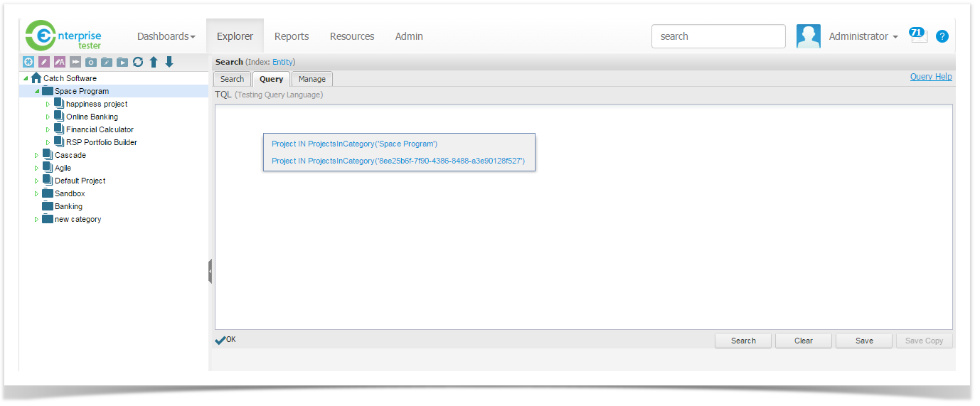
Task: Click the gray fast-forward toolbar icon
Action: tap(75, 63)
